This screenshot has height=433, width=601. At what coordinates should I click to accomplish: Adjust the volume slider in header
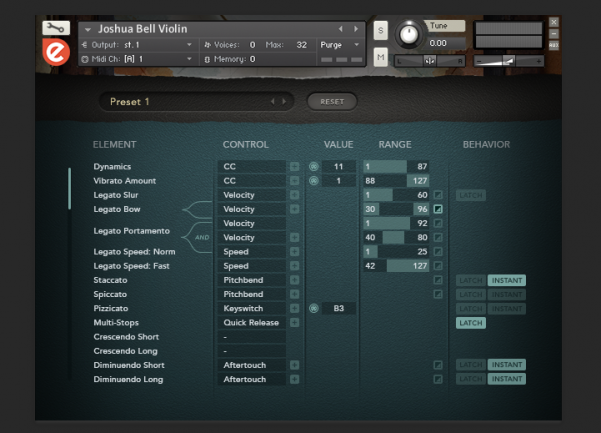(509, 61)
